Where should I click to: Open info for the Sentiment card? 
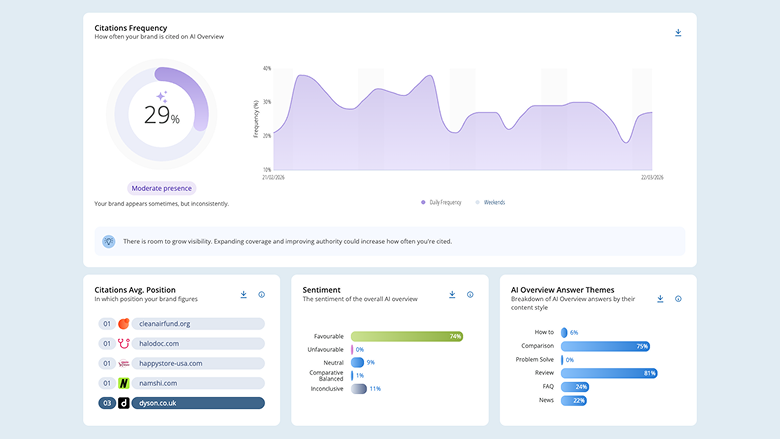point(470,294)
